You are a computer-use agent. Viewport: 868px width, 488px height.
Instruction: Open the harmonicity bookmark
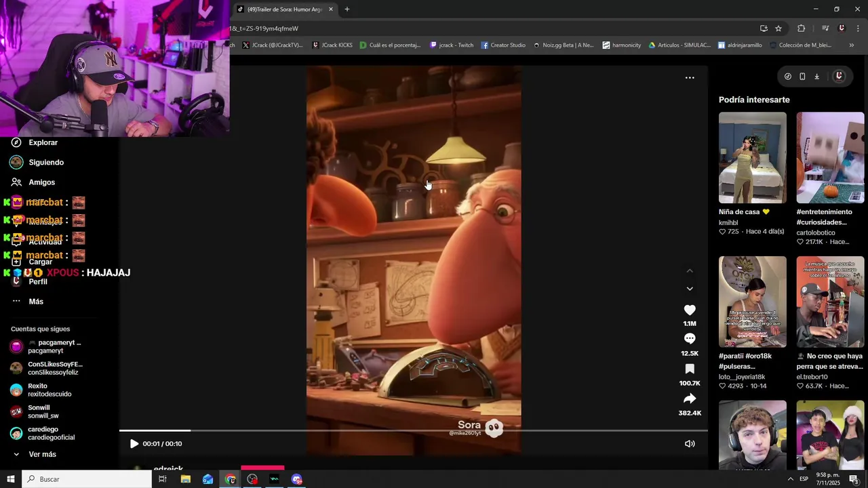click(x=622, y=45)
